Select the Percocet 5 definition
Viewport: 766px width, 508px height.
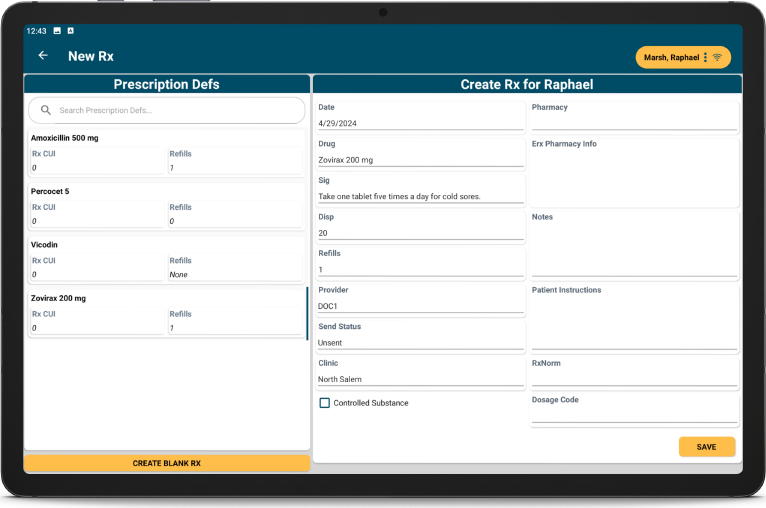[166, 206]
